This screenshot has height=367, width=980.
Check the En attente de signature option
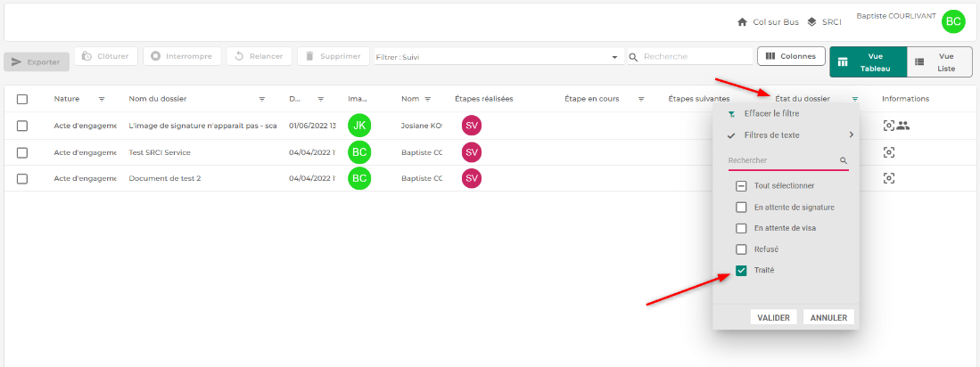coord(741,208)
